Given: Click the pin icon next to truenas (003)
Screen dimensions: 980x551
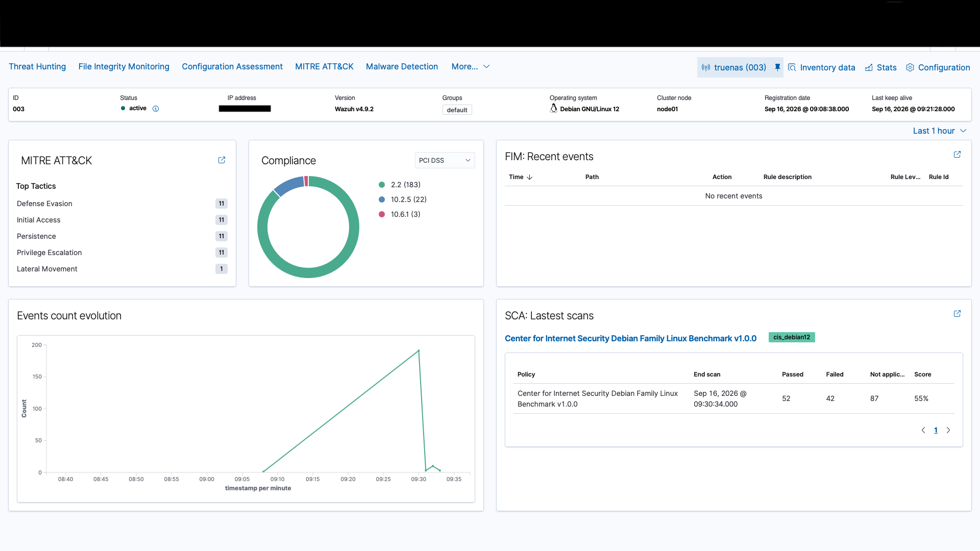Looking at the screenshot, I should (x=777, y=67).
